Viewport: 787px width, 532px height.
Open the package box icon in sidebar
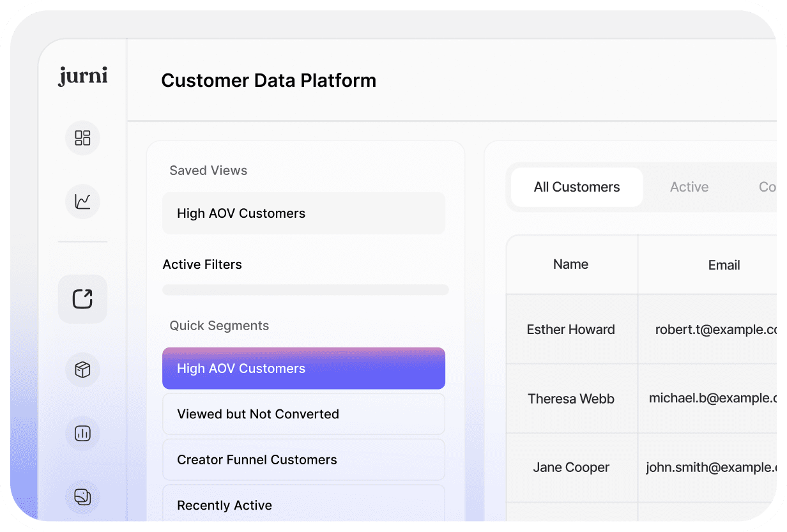pyautogui.click(x=82, y=369)
